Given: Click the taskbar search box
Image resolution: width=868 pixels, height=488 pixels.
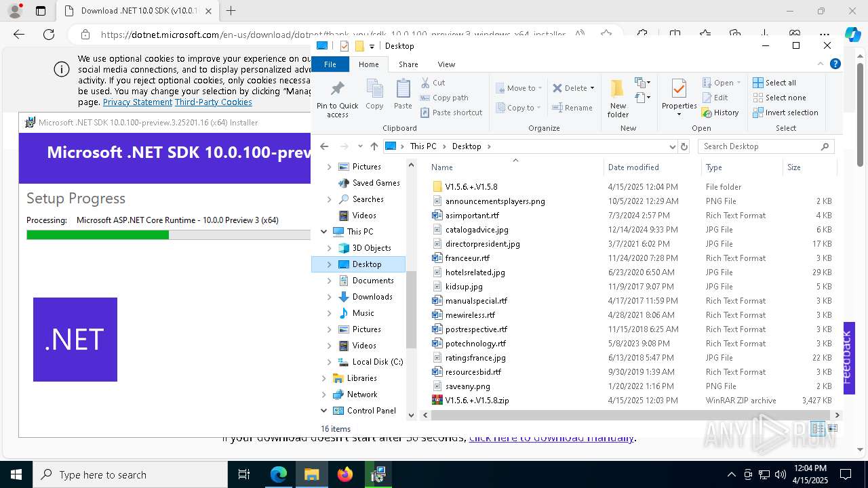Looking at the screenshot, I should click(130, 474).
